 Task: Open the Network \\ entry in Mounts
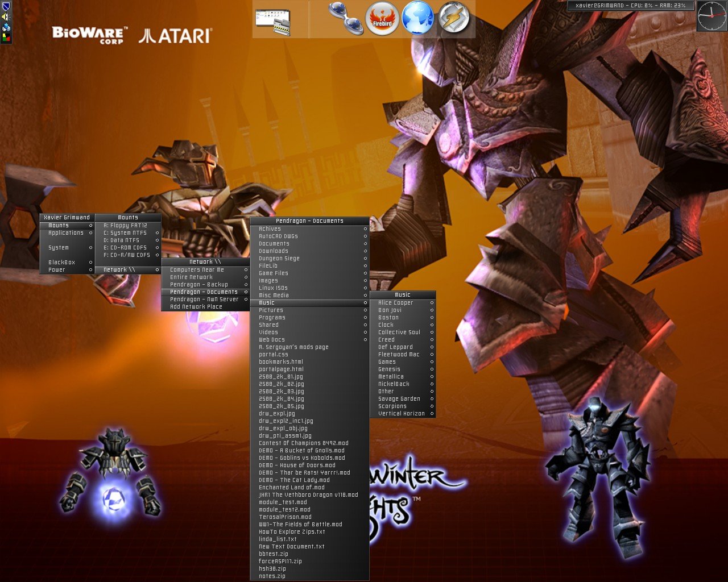(x=128, y=270)
